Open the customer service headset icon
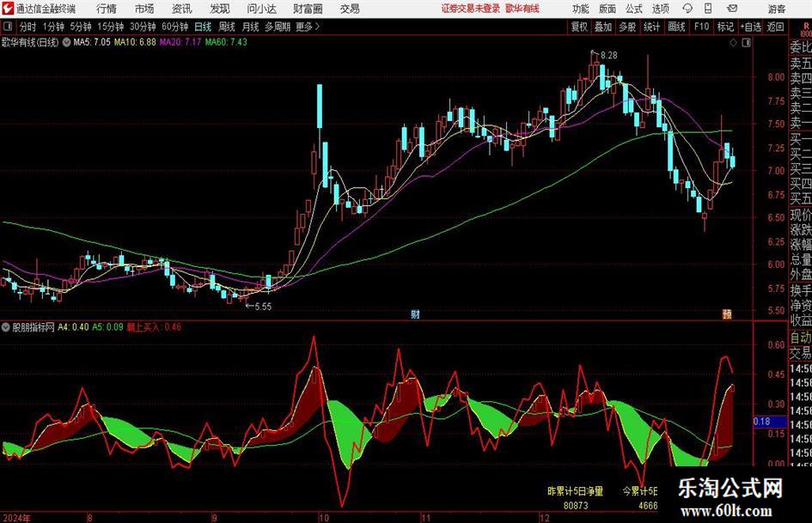 [x=687, y=9]
